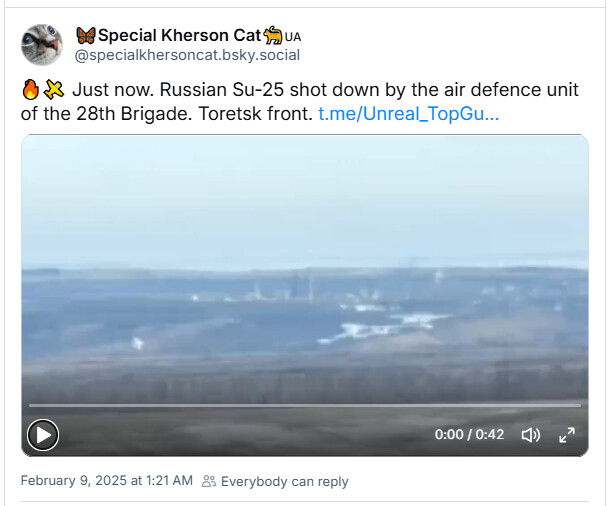Open the video in fullscreen mode
This screenshot has height=506, width=610.
pos(567,435)
